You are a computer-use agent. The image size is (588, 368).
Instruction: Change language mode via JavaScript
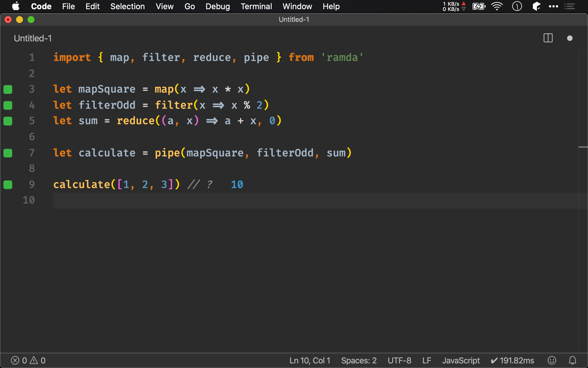click(x=461, y=360)
